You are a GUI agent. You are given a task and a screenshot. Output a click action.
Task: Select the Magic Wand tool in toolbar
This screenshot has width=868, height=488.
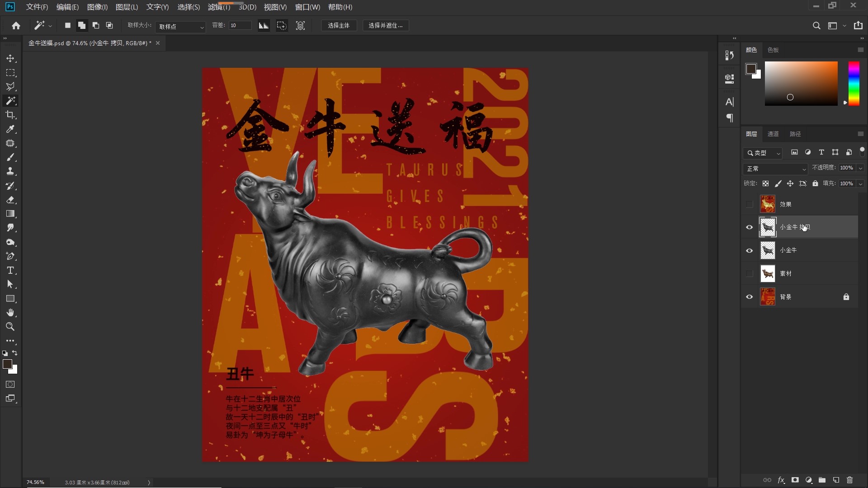(10, 101)
